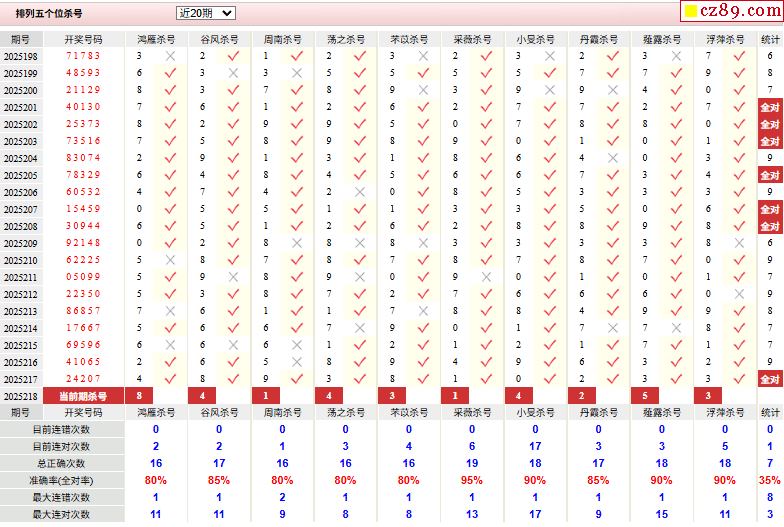784x527 pixels.
Task: Click the 排列五个位杀号 page title
Action: [x=49, y=14]
